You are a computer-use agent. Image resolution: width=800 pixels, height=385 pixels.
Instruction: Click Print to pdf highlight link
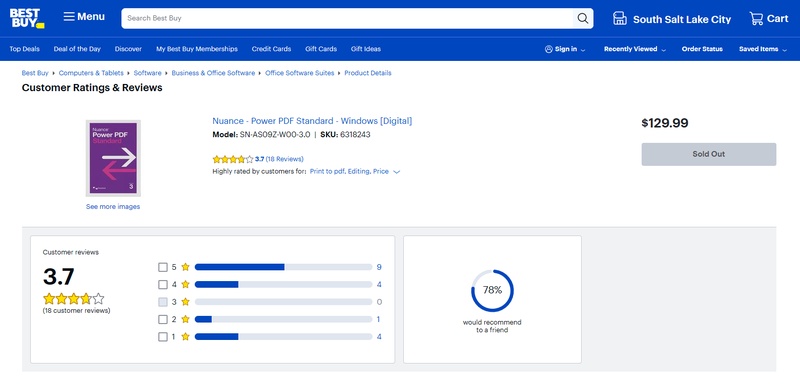(328, 172)
